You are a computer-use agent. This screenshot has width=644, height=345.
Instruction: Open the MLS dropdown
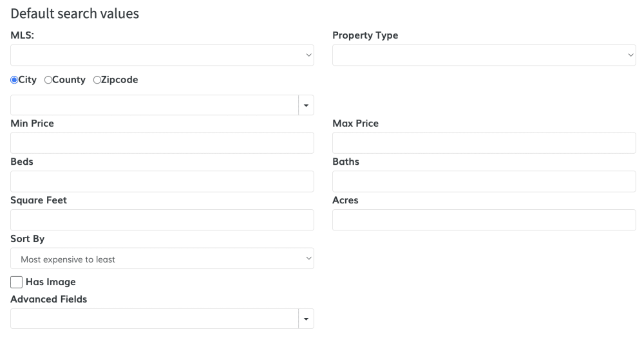(x=162, y=55)
